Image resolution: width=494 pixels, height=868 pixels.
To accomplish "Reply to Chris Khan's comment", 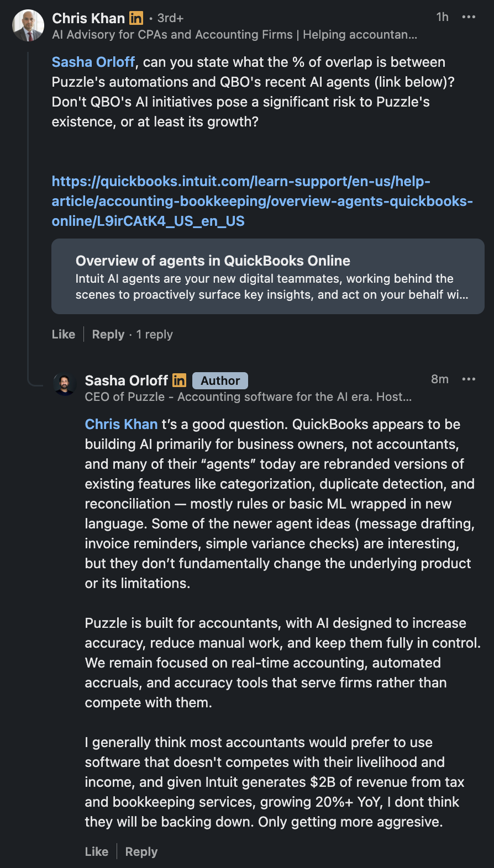I will (x=108, y=335).
